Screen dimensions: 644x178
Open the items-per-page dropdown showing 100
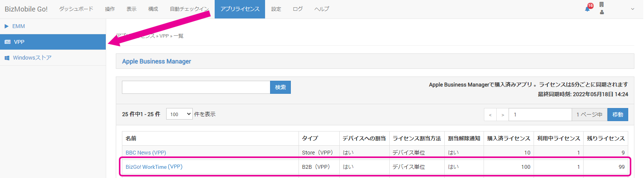coord(179,114)
